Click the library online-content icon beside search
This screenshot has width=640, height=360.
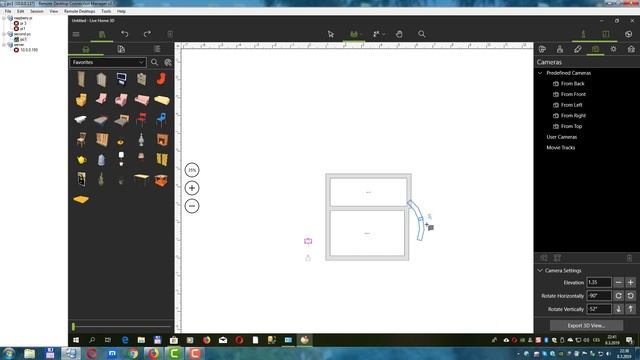coord(168,62)
